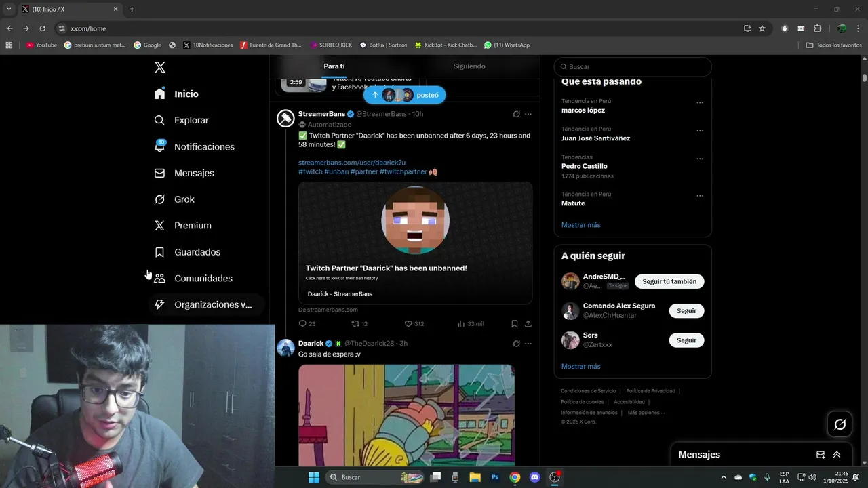Show hidden tray icons chevron

[x=723, y=477]
